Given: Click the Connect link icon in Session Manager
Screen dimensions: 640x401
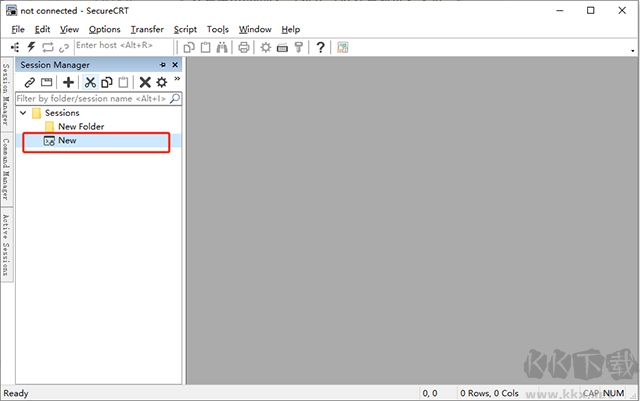Looking at the screenshot, I should (29, 82).
